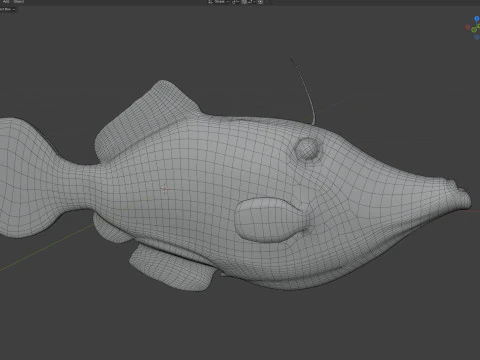Click the red negative X axis gizmo ball
This screenshot has width=480, height=360.
click(x=468, y=27)
